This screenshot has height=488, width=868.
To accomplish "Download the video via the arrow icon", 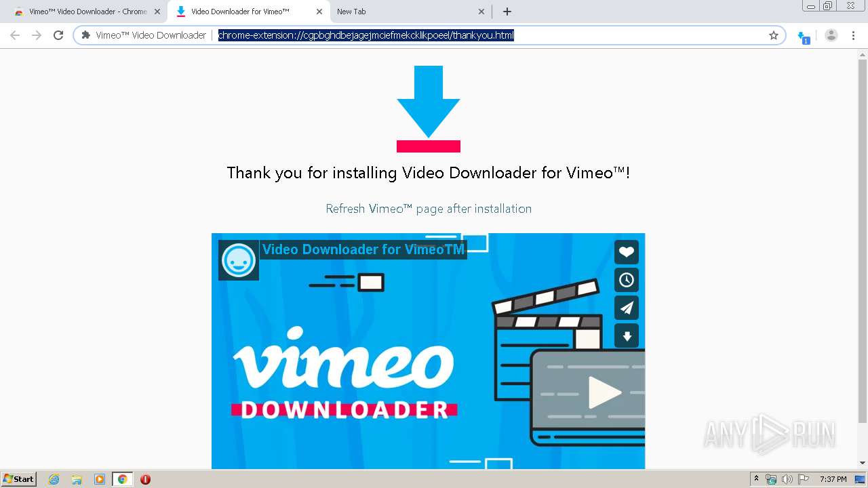I will [627, 336].
